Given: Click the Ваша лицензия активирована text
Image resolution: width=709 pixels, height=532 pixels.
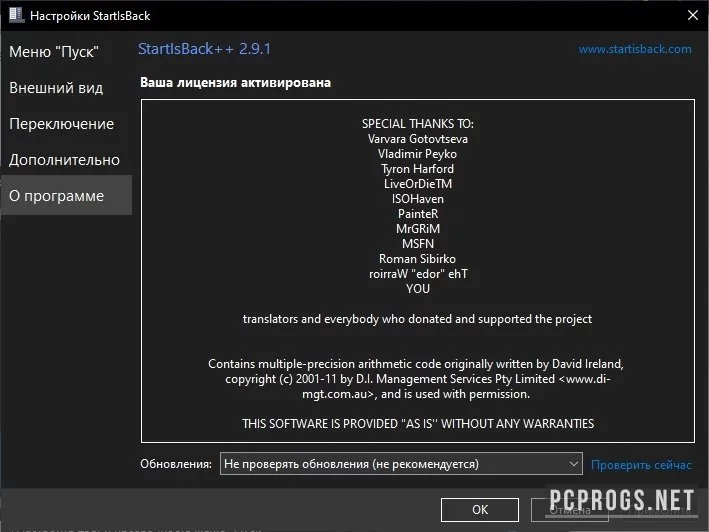Looking at the screenshot, I should tap(235, 83).
